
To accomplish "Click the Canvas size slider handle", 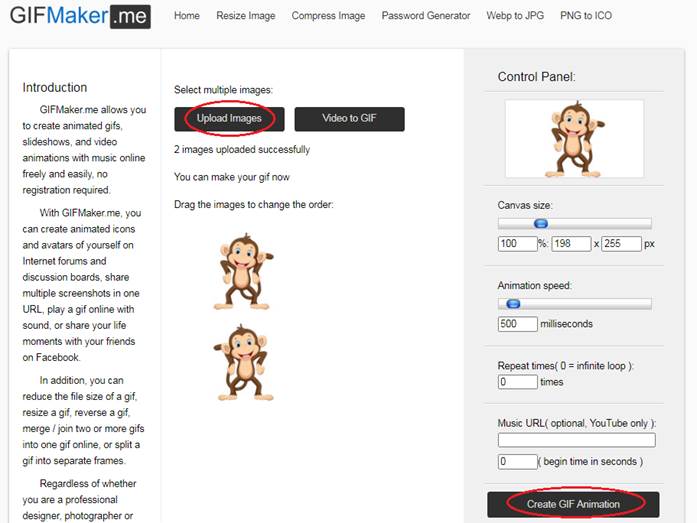I will (x=541, y=224).
